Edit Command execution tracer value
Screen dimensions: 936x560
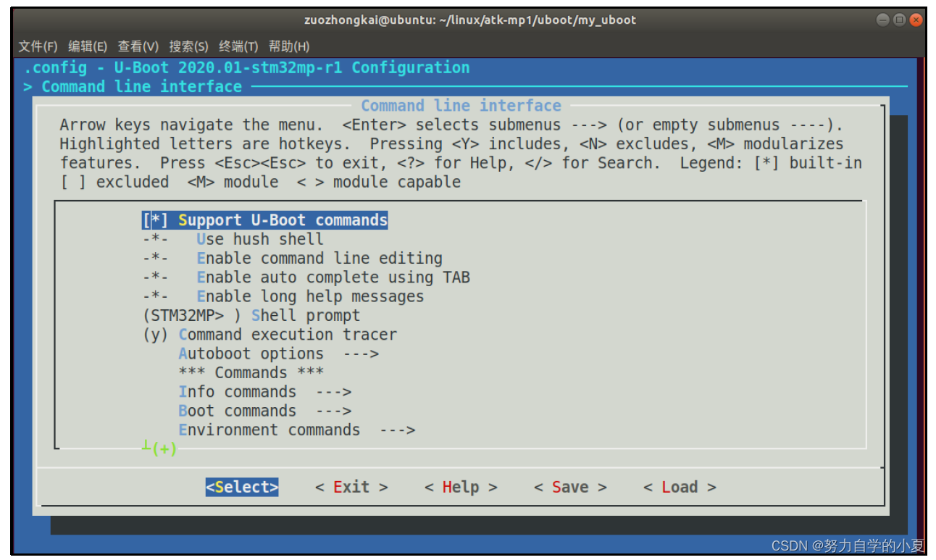click(x=269, y=335)
